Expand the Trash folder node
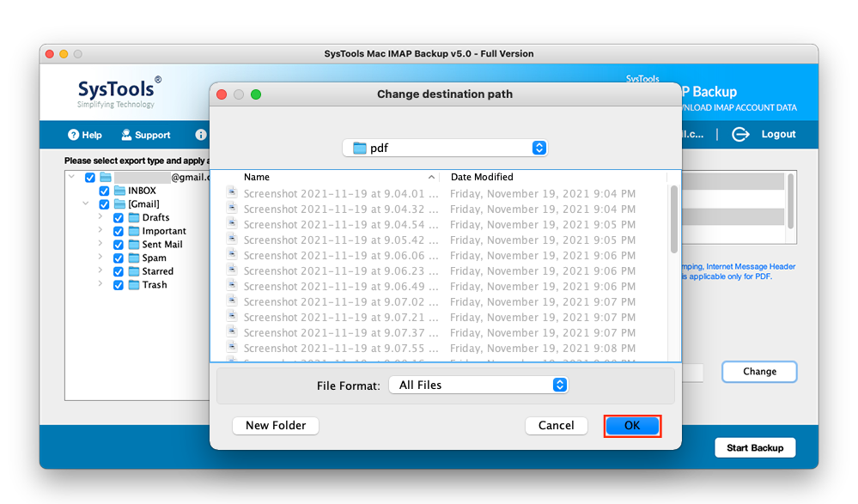The width and height of the screenshot is (858, 504). pyautogui.click(x=100, y=283)
